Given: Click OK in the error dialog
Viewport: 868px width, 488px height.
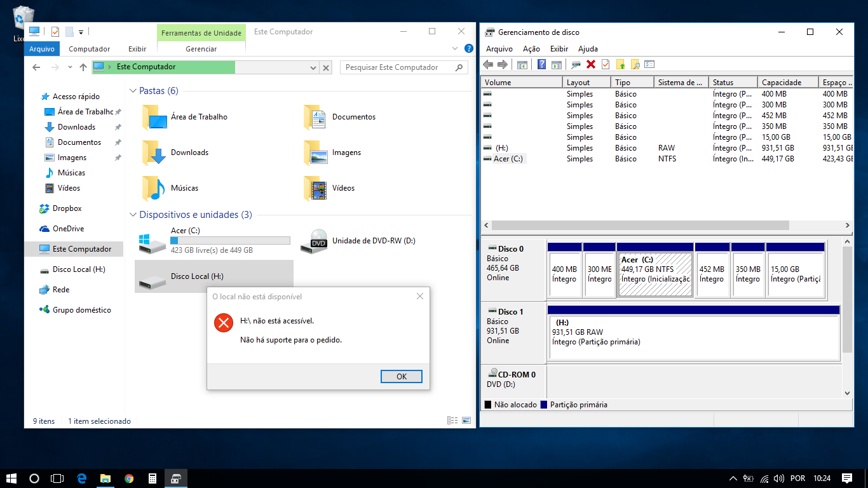Looking at the screenshot, I should coord(402,376).
